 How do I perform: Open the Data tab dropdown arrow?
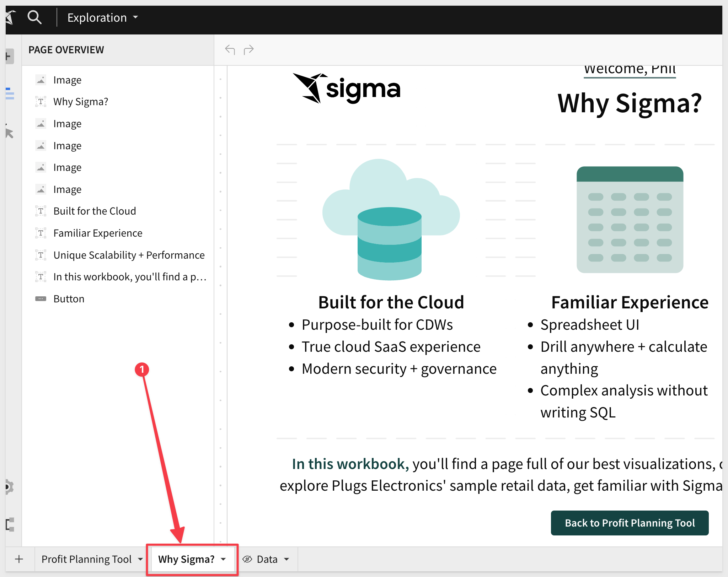(287, 559)
